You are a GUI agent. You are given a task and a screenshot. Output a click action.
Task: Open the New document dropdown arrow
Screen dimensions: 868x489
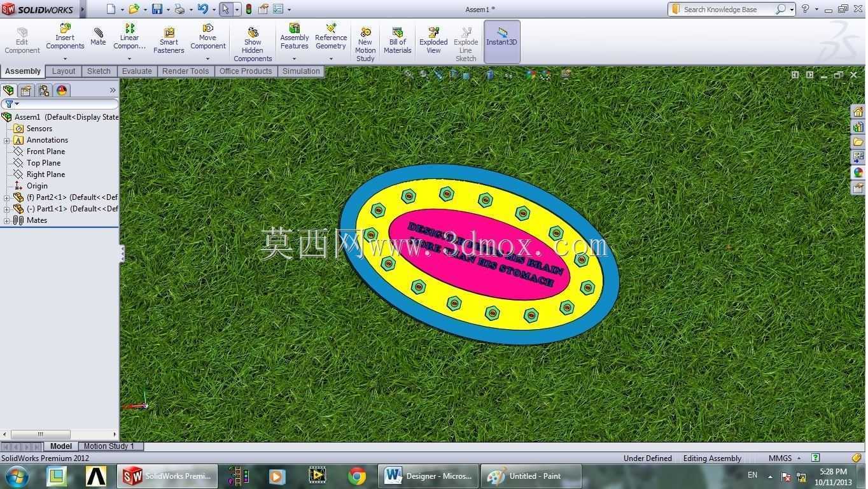pos(122,10)
